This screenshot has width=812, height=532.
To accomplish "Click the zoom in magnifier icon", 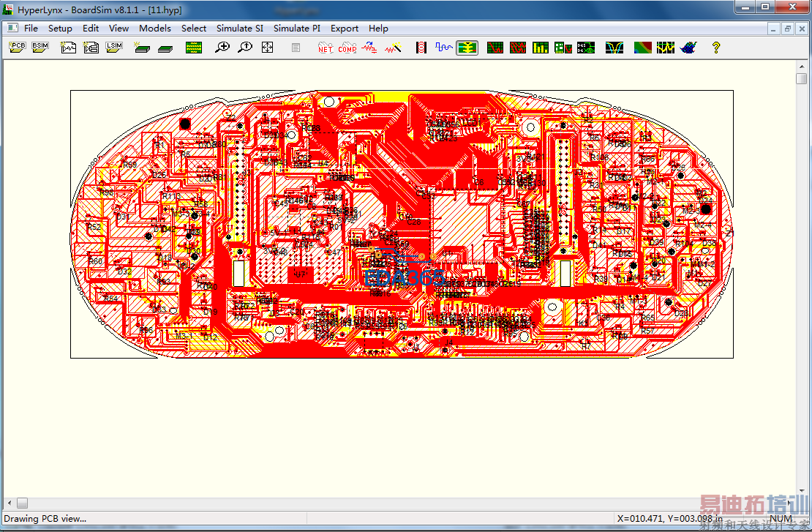I will (x=222, y=48).
